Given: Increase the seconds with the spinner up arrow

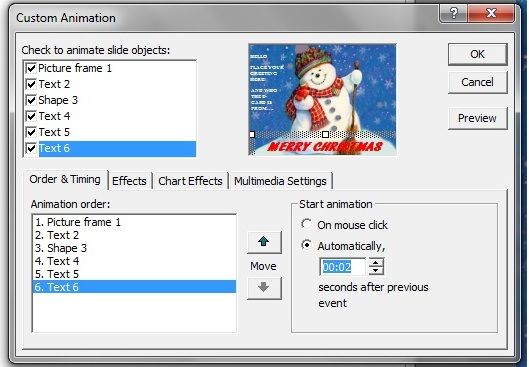Looking at the screenshot, I should coord(376,262).
